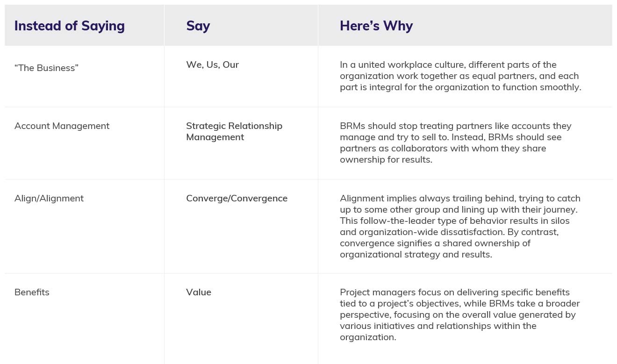The width and height of the screenshot is (617, 364).
Task: Click the word "Our" in the Say column
Action: [x=231, y=65]
